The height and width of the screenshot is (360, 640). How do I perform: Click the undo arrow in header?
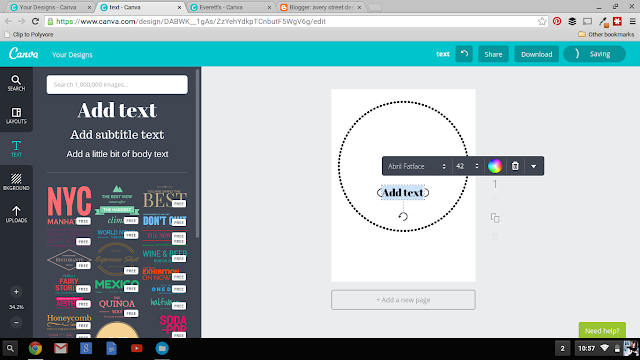(464, 54)
